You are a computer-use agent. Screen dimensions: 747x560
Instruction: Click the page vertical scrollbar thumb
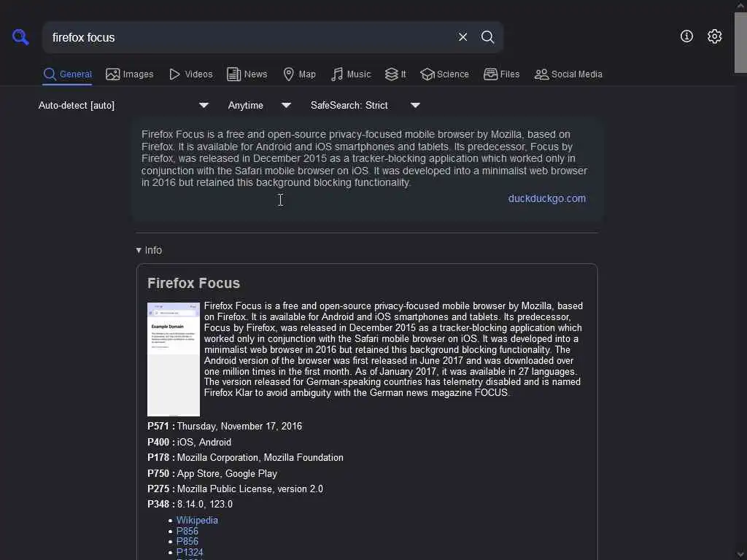740,43
